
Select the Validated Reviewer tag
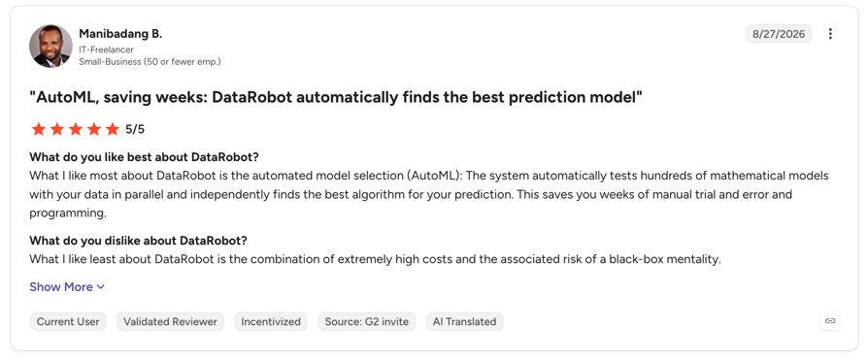coord(170,321)
